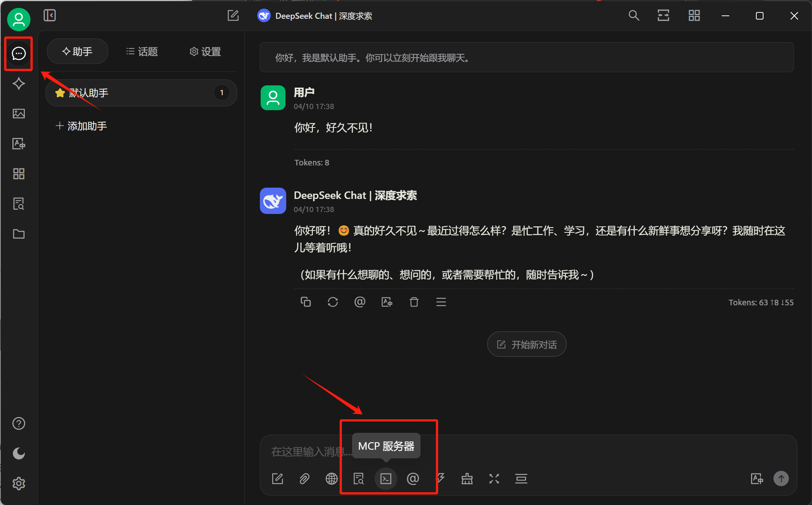Attach a file with the paperclip icon
Screen dimensions: 812x505
tap(304, 479)
